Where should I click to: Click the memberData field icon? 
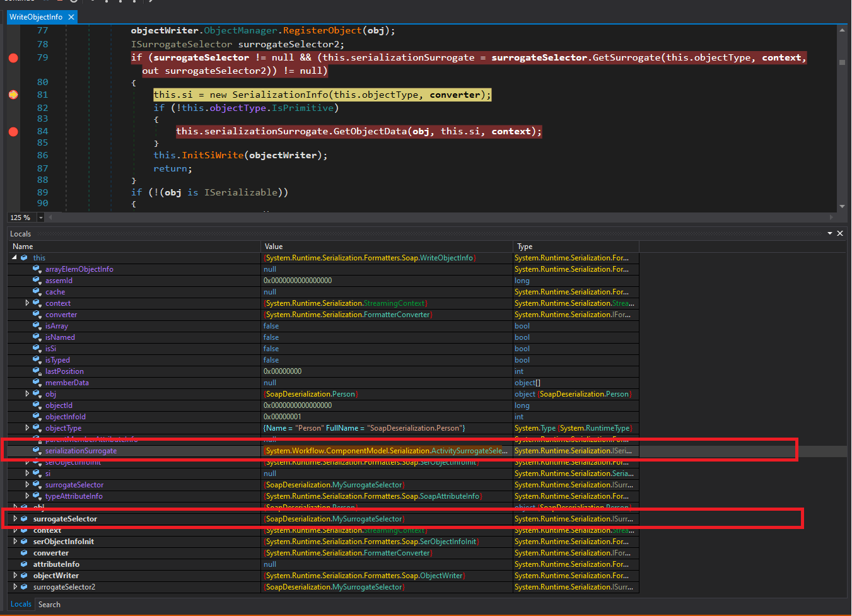coord(37,383)
